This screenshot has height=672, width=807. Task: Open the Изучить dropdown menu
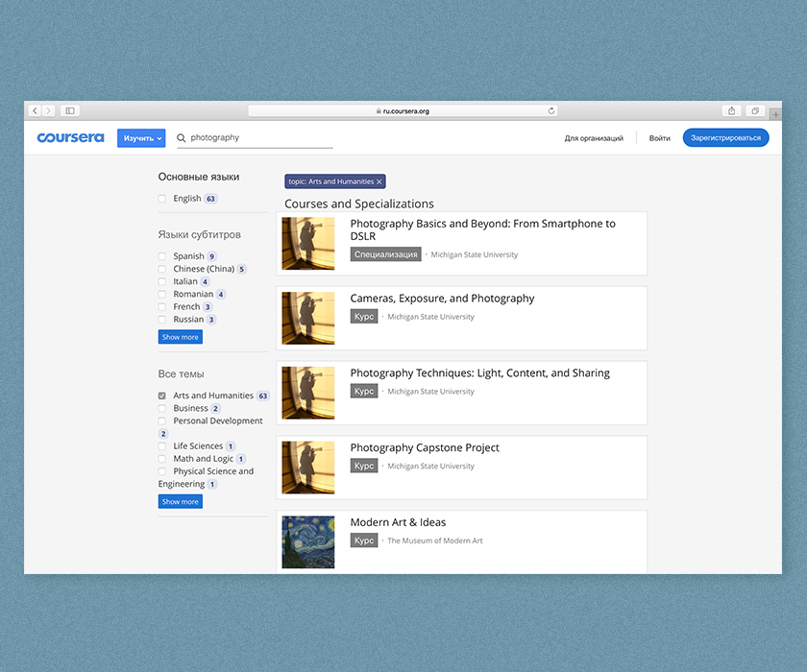point(141,138)
